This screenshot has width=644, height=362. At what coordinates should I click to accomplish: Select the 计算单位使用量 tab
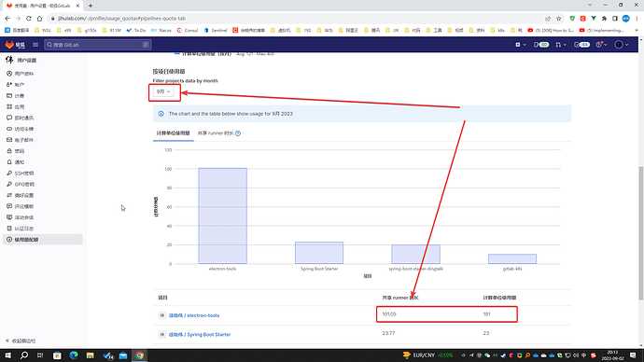pos(173,133)
